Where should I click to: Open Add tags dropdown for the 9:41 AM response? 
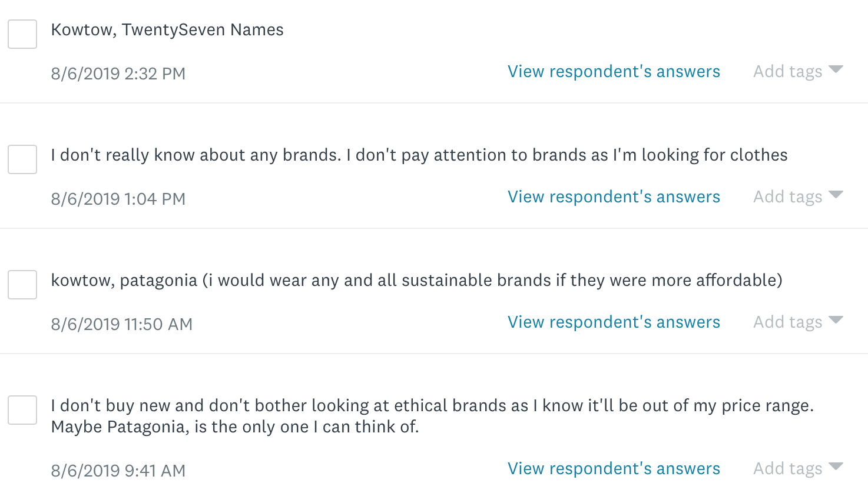pyautogui.click(x=798, y=469)
